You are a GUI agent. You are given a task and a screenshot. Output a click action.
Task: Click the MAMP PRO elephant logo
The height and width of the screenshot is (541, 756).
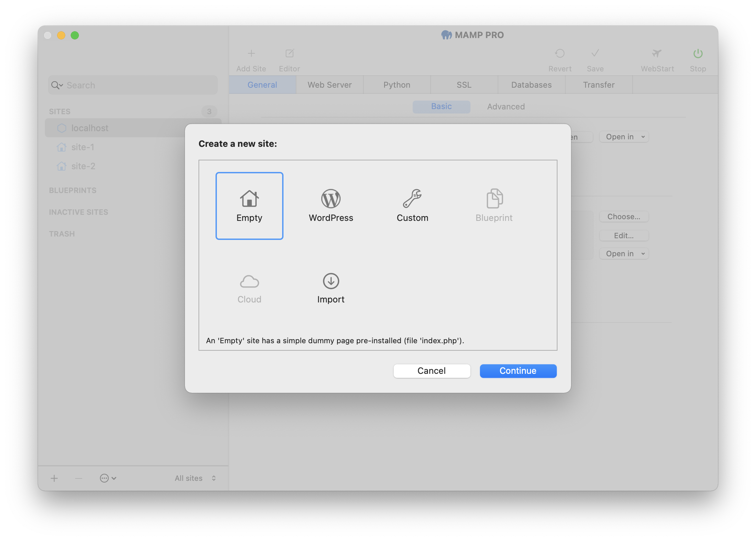446,35
